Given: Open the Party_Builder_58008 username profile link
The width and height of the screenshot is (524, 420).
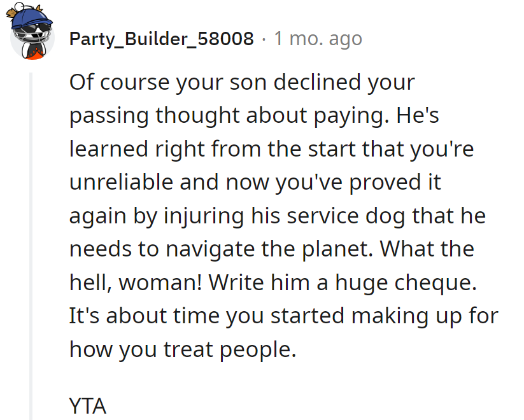Looking at the screenshot, I should click(162, 39).
